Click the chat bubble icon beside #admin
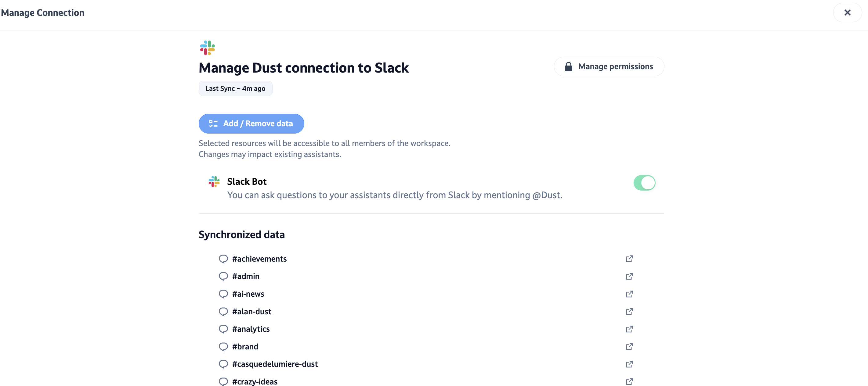 tap(223, 276)
